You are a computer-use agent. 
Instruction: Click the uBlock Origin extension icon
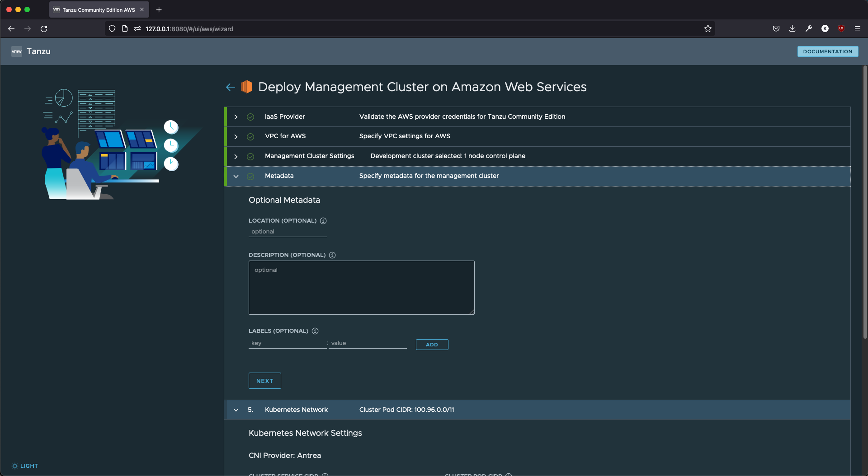[x=841, y=28]
